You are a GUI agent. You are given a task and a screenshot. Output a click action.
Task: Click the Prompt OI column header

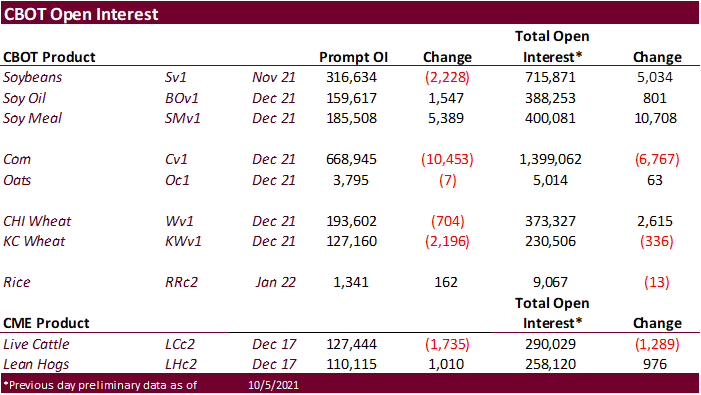pyautogui.click(x=353, y=57)
